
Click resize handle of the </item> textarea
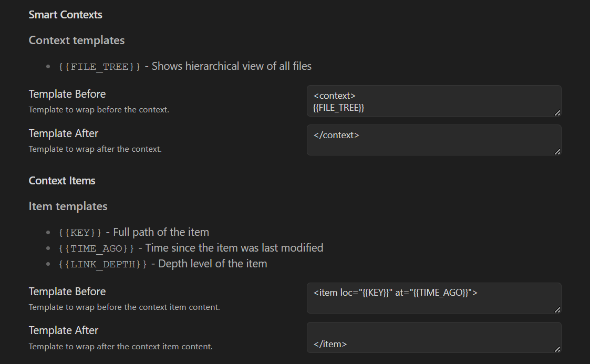tap(557, 349)
